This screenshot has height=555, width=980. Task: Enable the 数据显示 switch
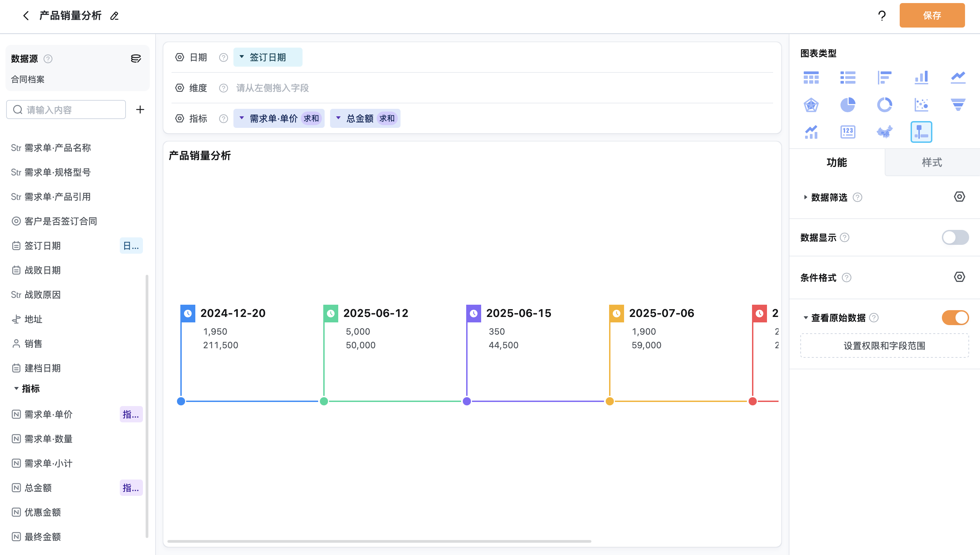tap(955, 237)
